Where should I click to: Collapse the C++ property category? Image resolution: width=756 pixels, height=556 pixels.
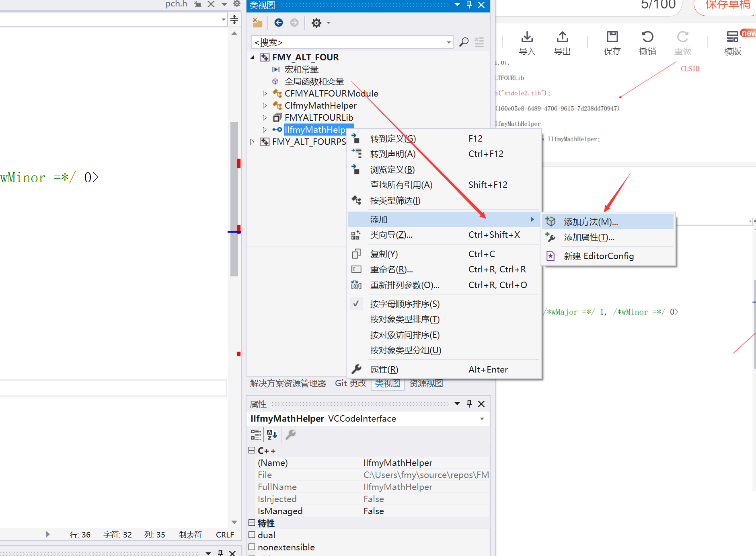(252, 451)
